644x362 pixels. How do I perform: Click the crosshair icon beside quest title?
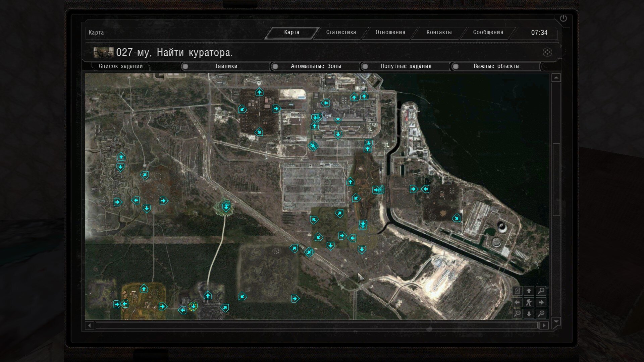pyautogui.click(x=547, y=52)
